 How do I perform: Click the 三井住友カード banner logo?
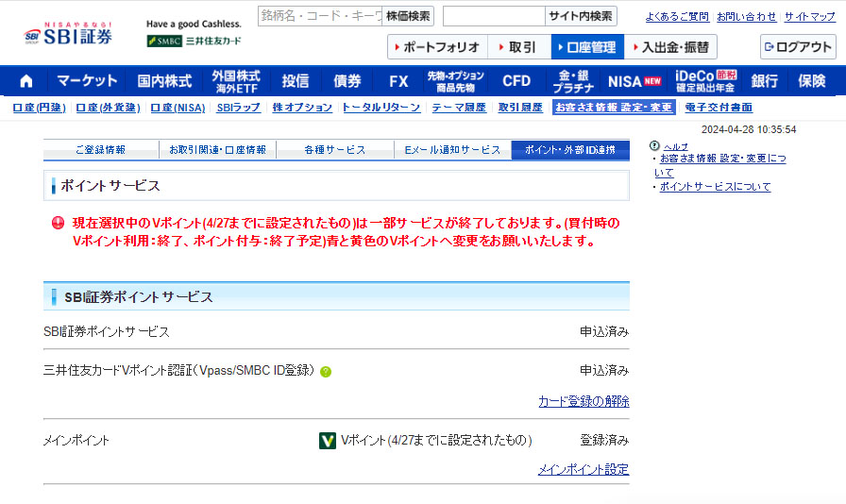pos(195,41)
